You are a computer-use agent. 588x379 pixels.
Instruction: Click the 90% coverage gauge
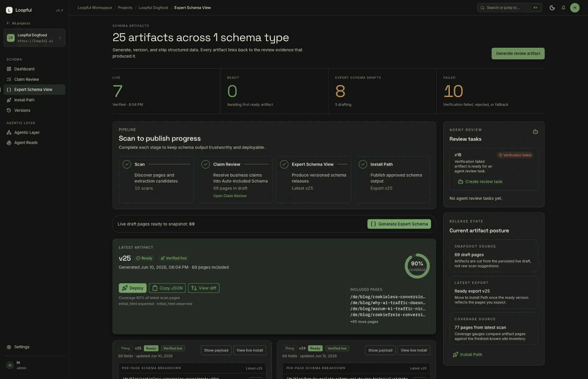[417, 266]
